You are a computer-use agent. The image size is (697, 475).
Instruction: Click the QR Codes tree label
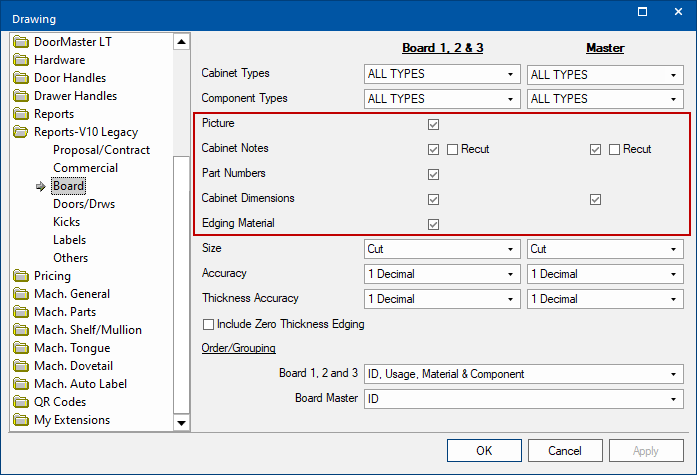click(60, 402)
